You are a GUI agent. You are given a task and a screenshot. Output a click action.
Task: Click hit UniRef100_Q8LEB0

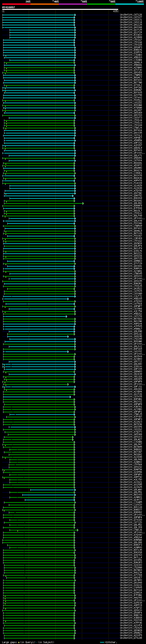click(131, 364)
